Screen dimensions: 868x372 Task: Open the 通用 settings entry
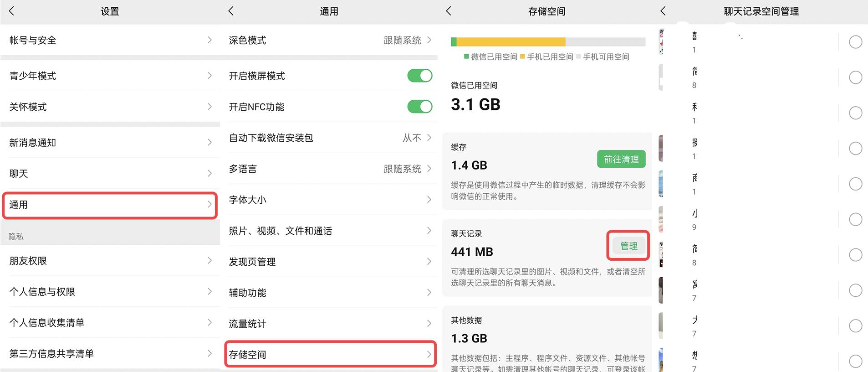[109, 205]
